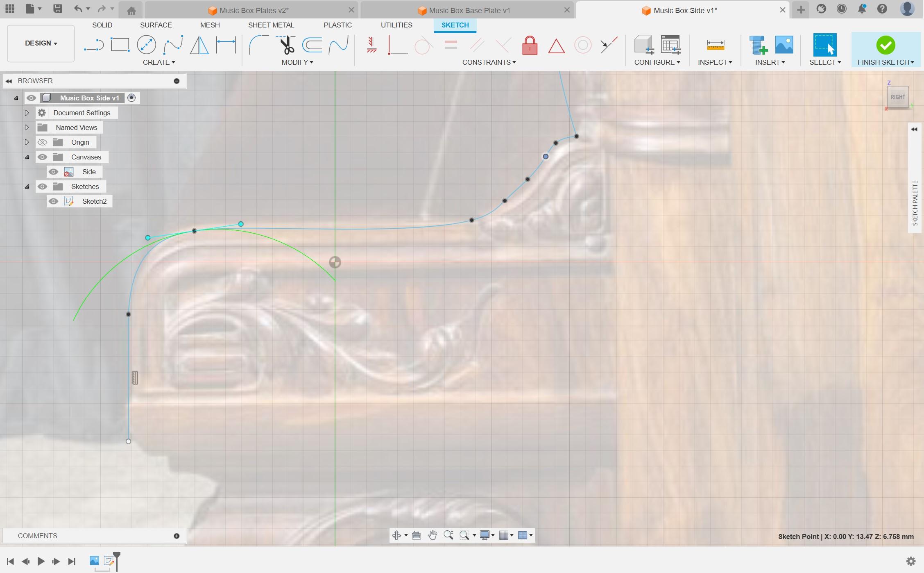Select the 2-Point Rectangle tool
This screenshot has height=573, width=924.
tap(120, 44)
